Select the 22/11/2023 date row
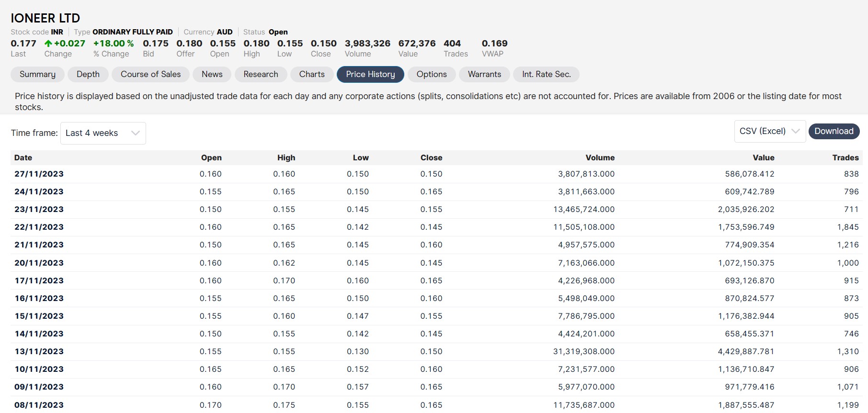868x413 pixels. (x=436, y=227)
